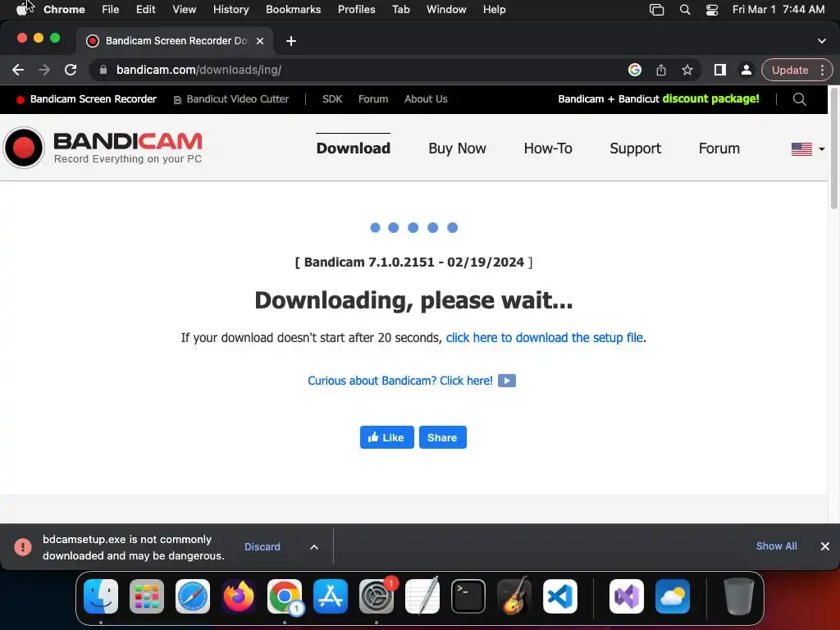Open the Bookmarks menu
This screenshot has width=840, height=630.
click(293, 10)
